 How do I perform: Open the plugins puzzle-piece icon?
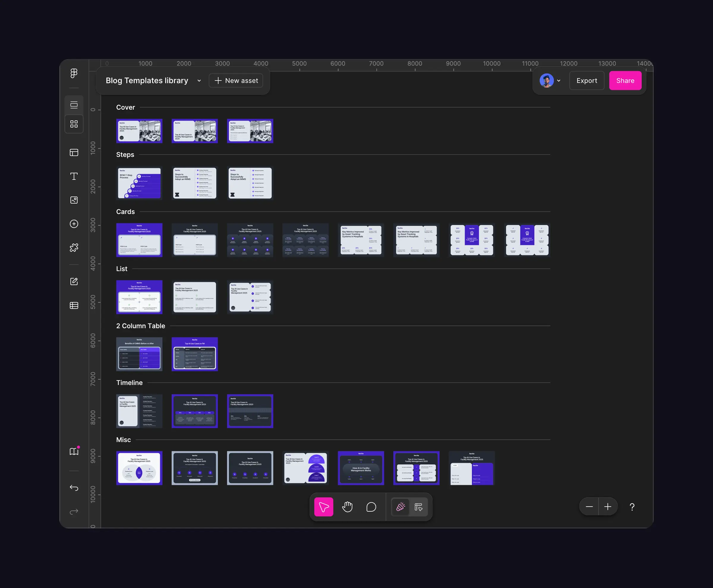coord(74,248)
